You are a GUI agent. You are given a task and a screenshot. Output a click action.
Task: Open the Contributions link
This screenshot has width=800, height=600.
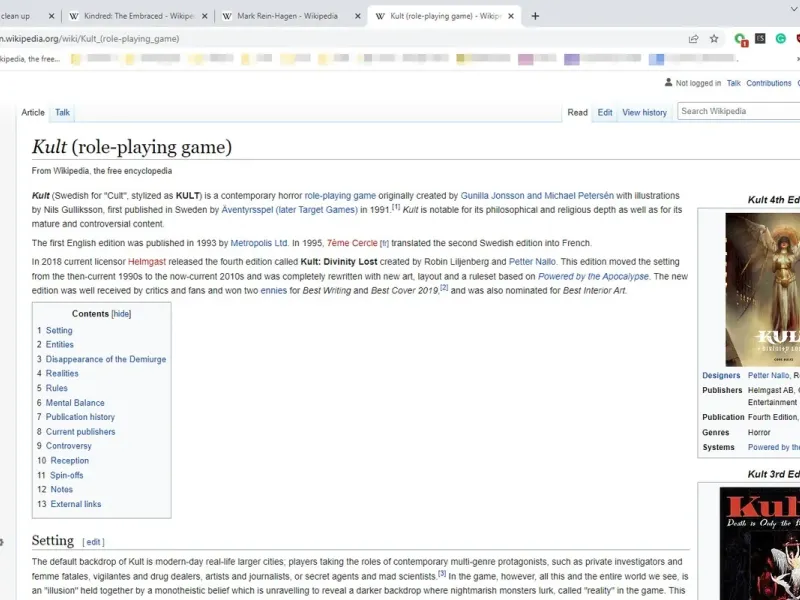click(769, 83)
